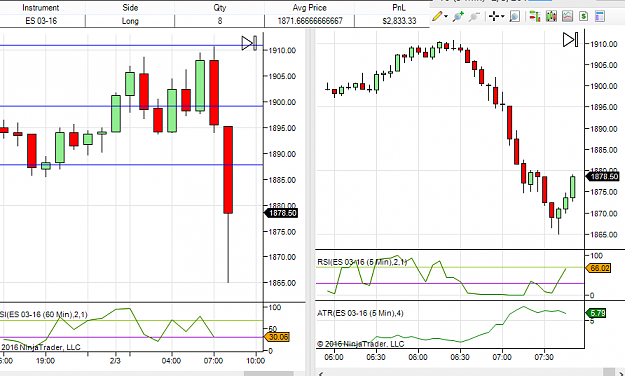The width and height of the screenshot is (625, 376).
Task: Select the Long side cell
Action: [130, 21]
